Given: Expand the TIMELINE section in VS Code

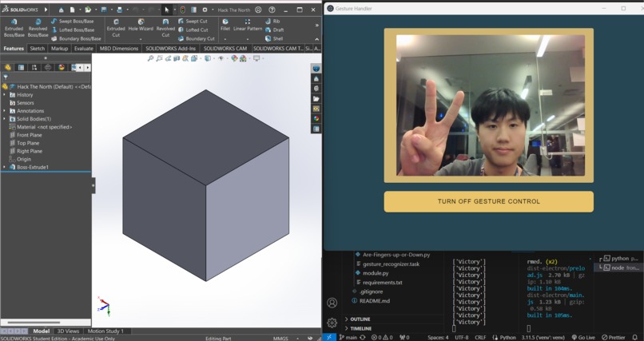Looking at the screenshot, I should (360, 328).
